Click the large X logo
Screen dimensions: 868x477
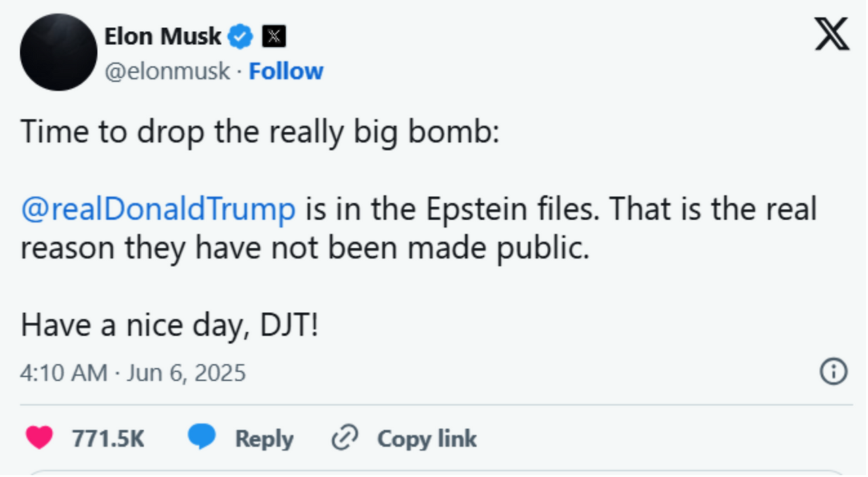(831, 34)
